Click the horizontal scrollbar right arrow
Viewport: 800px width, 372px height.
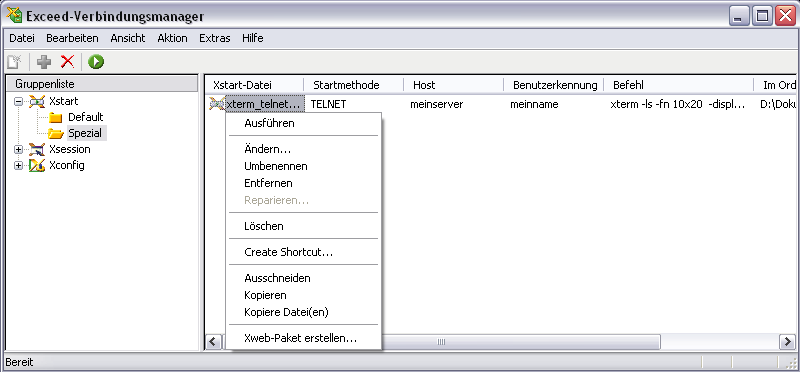pos(787,341)
